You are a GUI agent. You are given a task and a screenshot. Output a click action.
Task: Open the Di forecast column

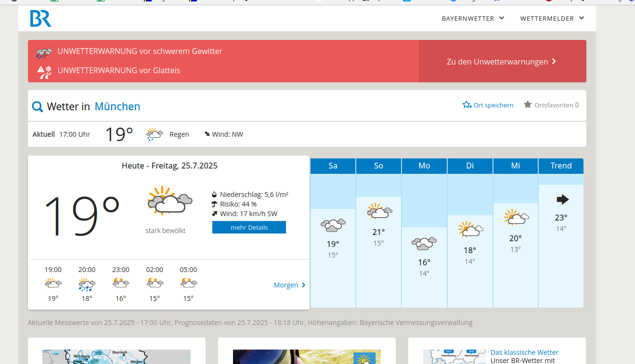(x=470, y=166)
